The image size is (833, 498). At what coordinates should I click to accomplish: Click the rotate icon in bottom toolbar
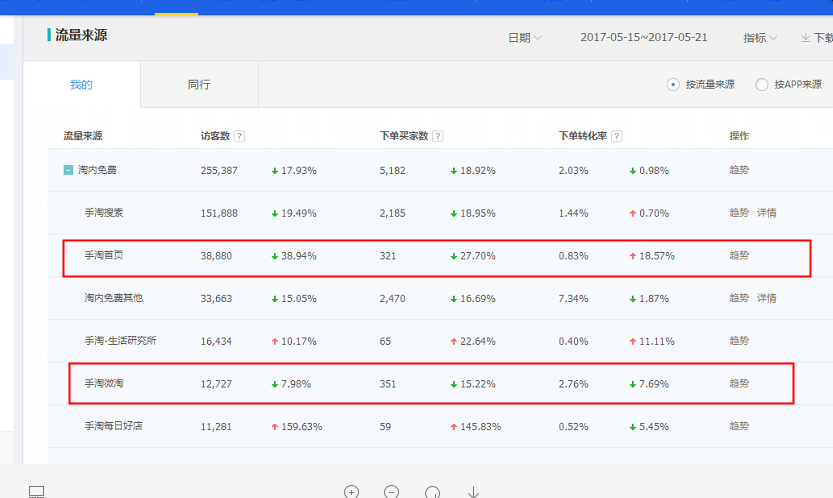click(432, 492)
